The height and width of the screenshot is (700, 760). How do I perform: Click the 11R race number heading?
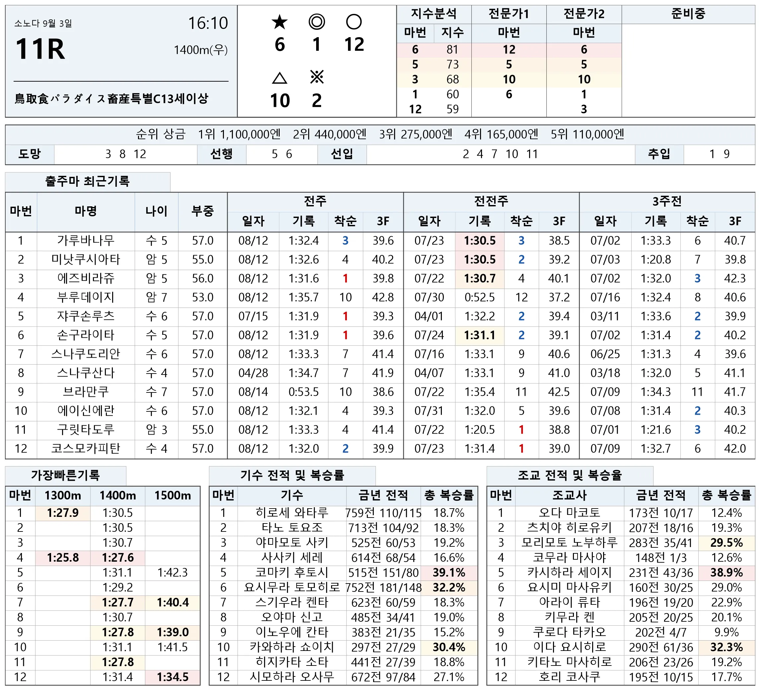[40, 49]
